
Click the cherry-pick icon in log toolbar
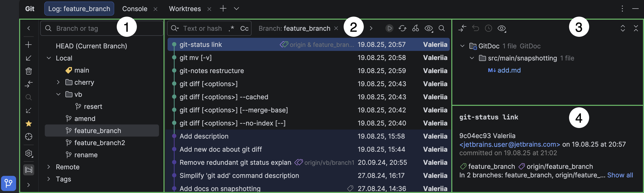[x=415, y=28]
